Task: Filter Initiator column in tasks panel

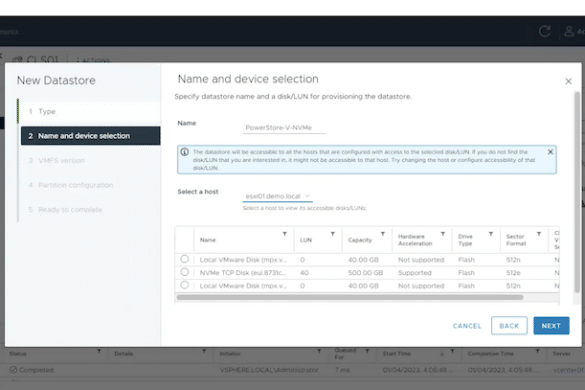Action: coord(319,351)
